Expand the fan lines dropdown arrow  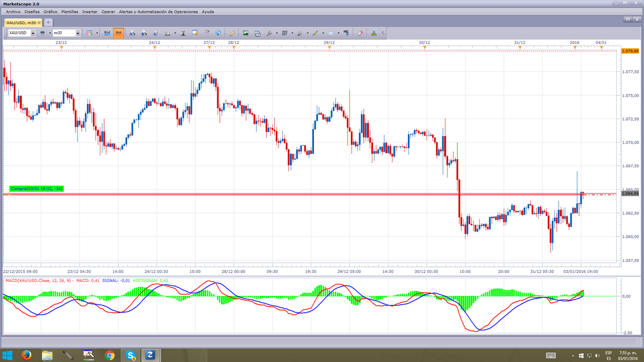click(308, 33)
